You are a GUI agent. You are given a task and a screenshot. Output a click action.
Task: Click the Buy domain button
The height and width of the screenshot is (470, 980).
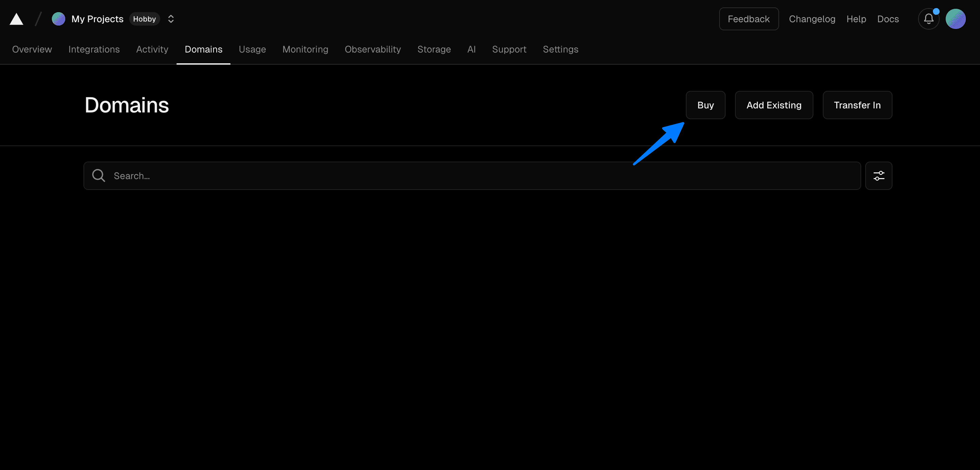tap(705, 105)
